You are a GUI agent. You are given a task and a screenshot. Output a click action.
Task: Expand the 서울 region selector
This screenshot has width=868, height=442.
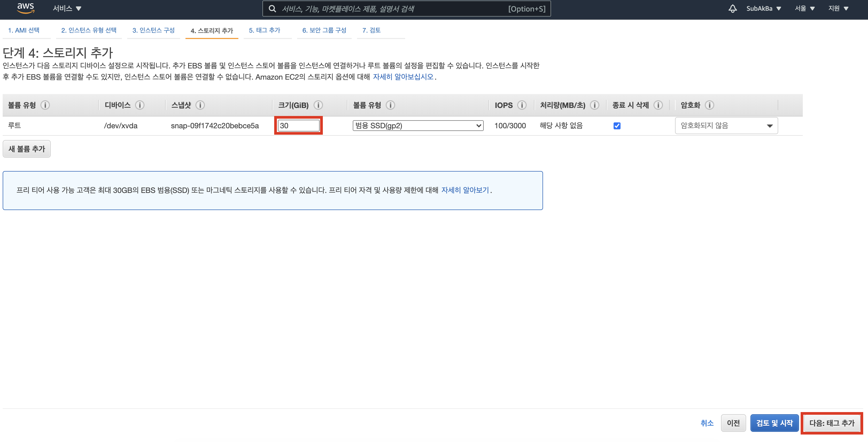(804, 9)
